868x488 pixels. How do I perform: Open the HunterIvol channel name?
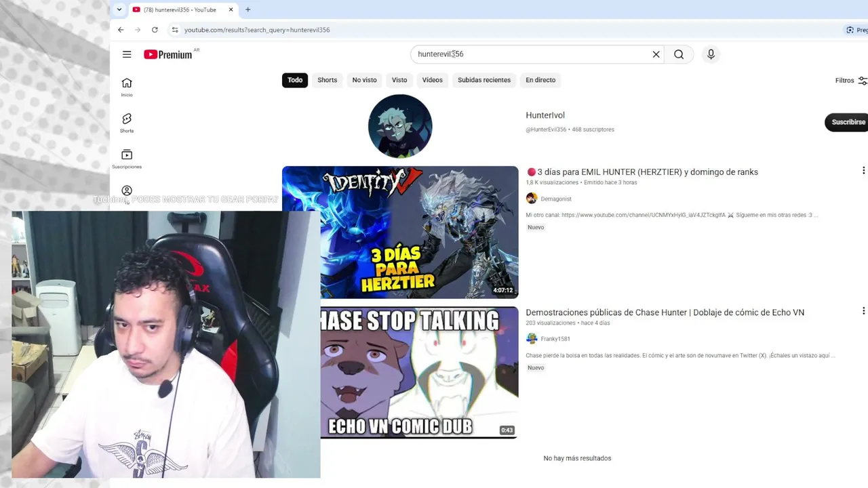click(x=545, y=115)
